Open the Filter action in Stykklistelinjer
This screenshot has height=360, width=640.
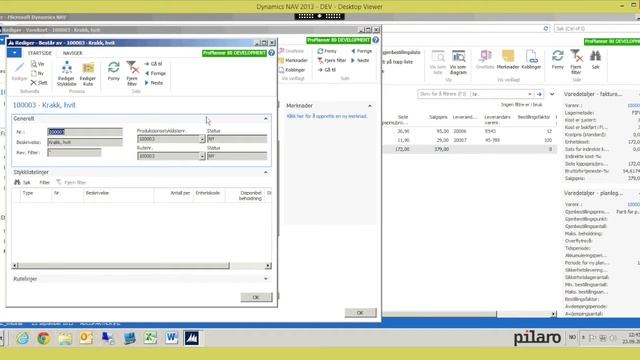[x=44, y=182]
